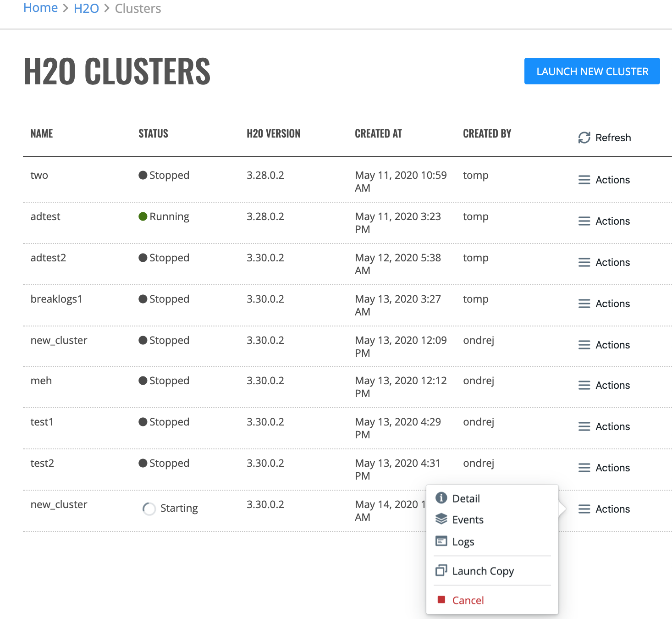
Task: Click 'tomp' creator in breaklogs1 row
Action: coord(476,299)
